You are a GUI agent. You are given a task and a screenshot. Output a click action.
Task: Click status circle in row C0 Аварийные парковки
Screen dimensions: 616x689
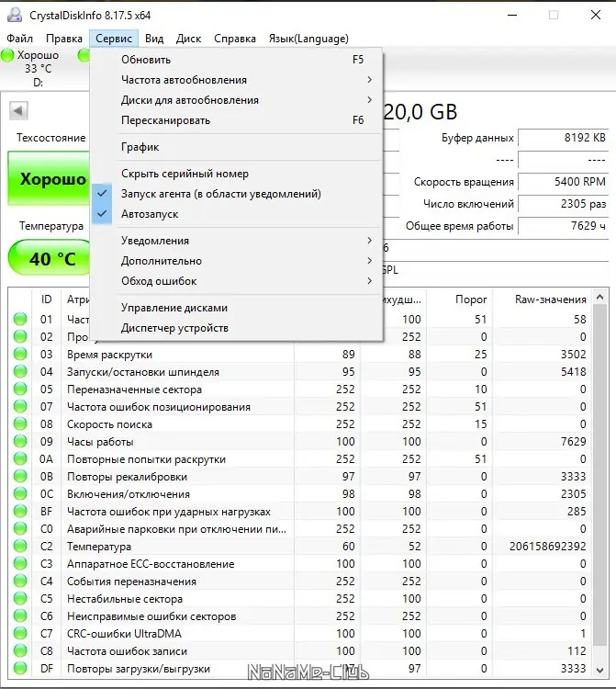tap(20, 528)
